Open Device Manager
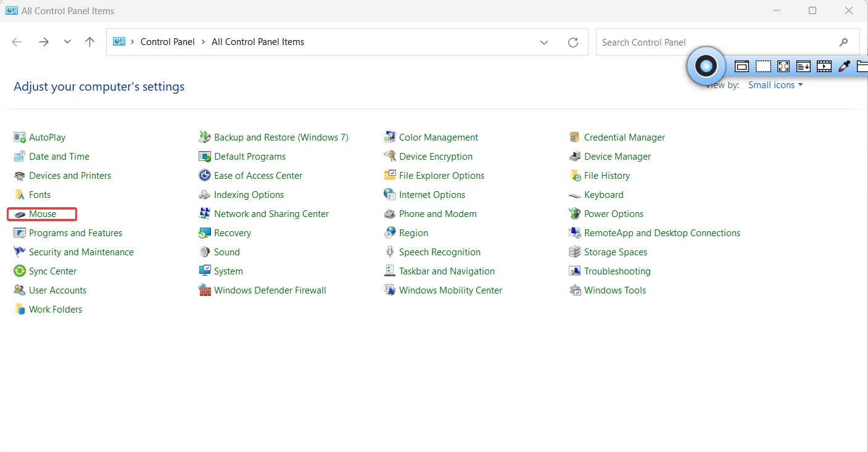 point(617,156)
